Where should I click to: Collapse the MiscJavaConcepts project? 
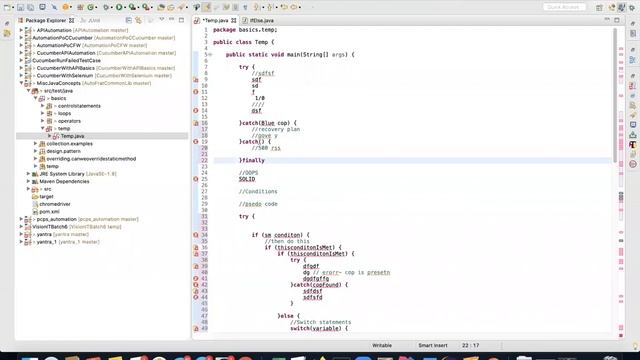click(21, 83)
